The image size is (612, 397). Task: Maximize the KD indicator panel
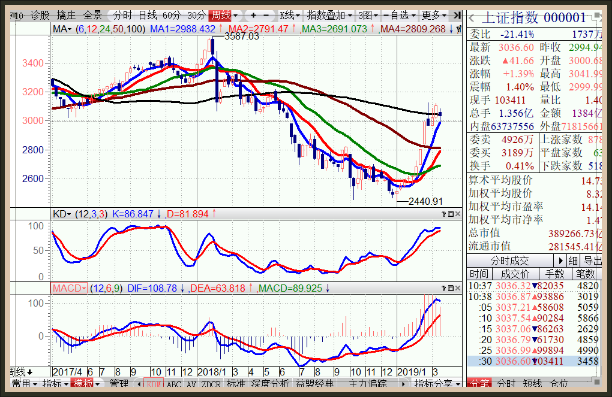coord(451,214)
